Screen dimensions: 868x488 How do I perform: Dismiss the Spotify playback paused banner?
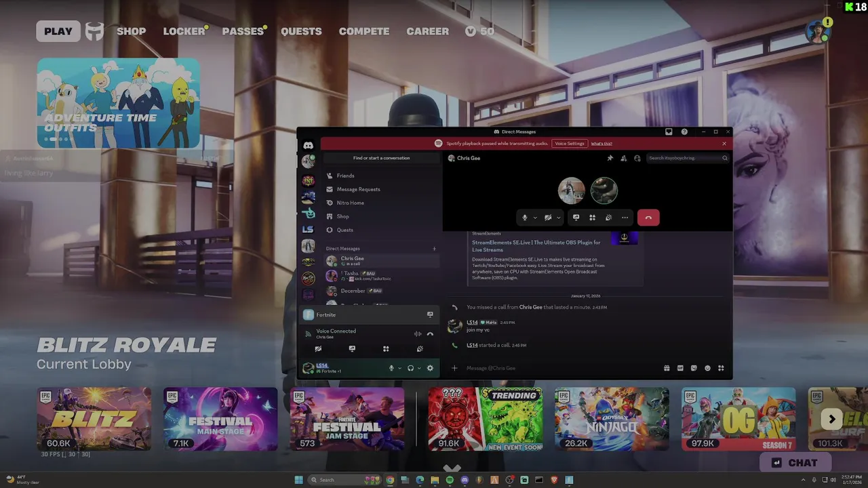724,144
